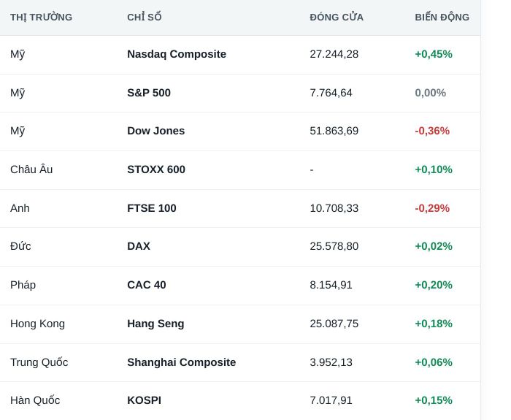
Task: Select the STOXX 600 index name
Action: point(156,169)
